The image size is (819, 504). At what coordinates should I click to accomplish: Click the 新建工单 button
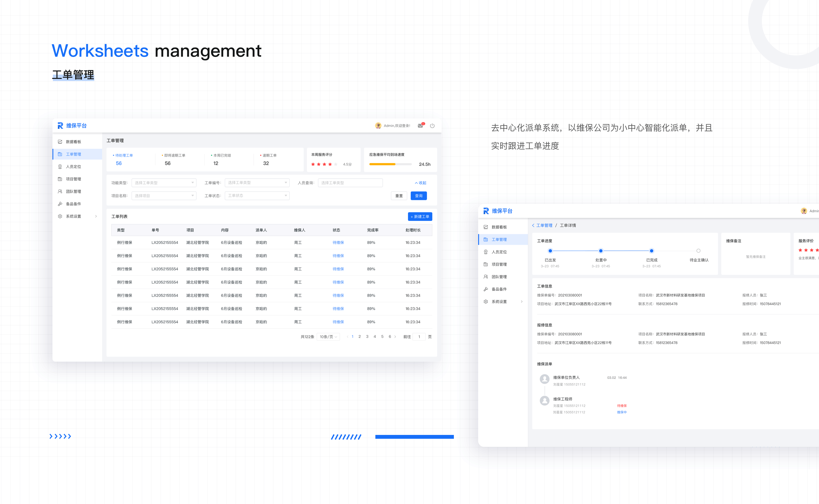pos(420,217)
